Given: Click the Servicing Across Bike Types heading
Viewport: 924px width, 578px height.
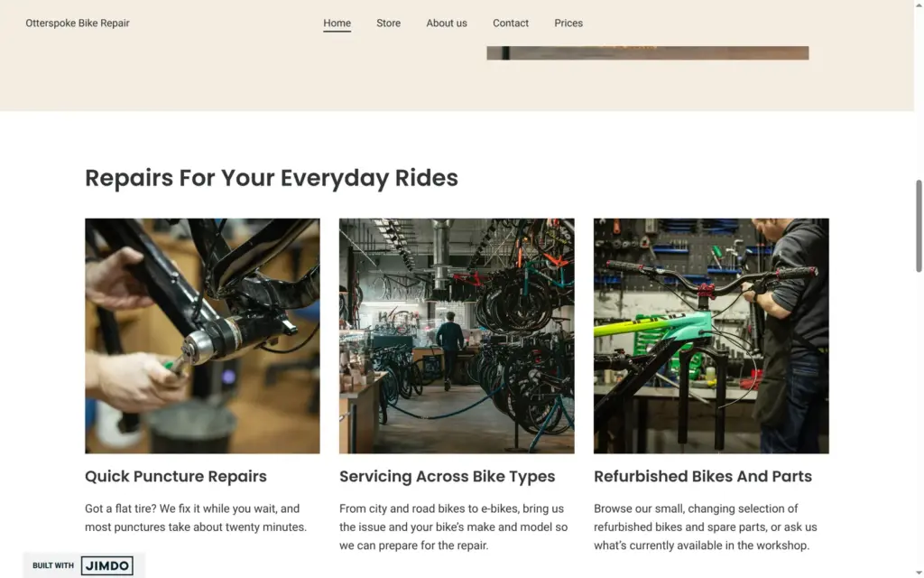Looking at the screenshot, I should (x=448, y=476).
